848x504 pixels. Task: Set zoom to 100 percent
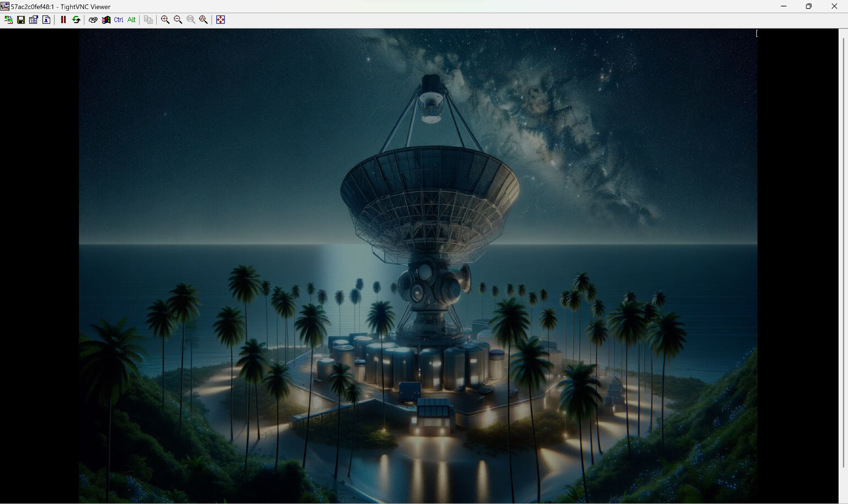click(191, 20)
